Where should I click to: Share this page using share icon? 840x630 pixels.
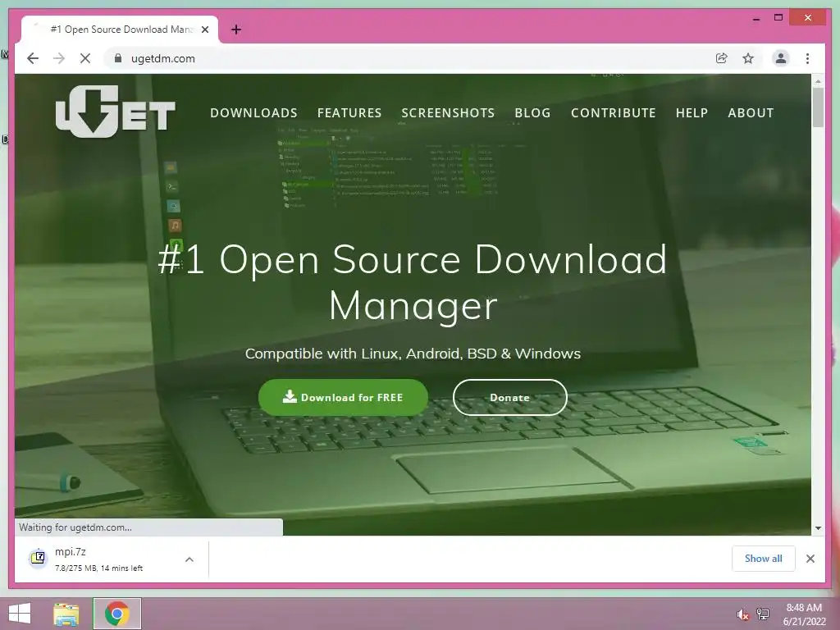722,58
